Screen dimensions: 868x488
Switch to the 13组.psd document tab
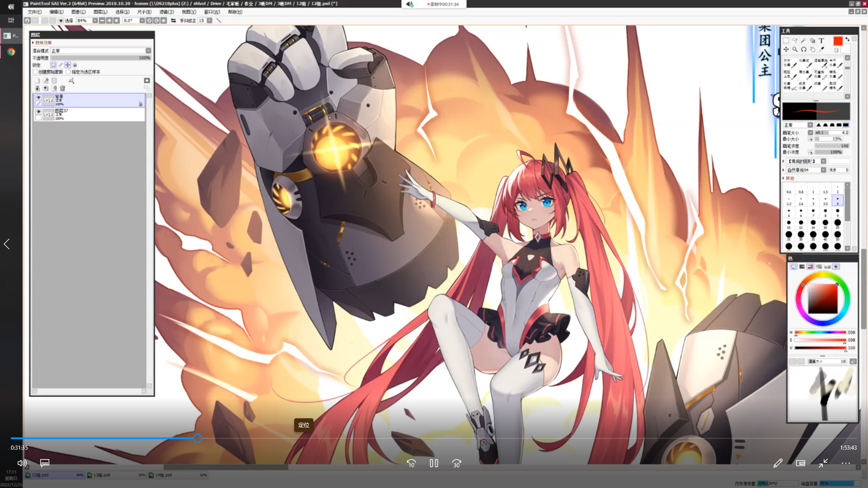click(x=116, y=475)
